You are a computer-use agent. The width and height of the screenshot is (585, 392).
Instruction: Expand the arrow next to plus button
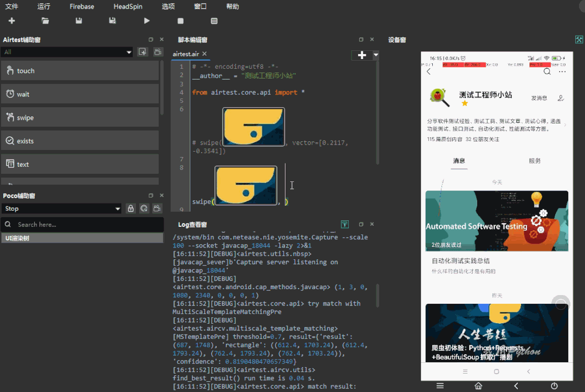coord(376,55)
